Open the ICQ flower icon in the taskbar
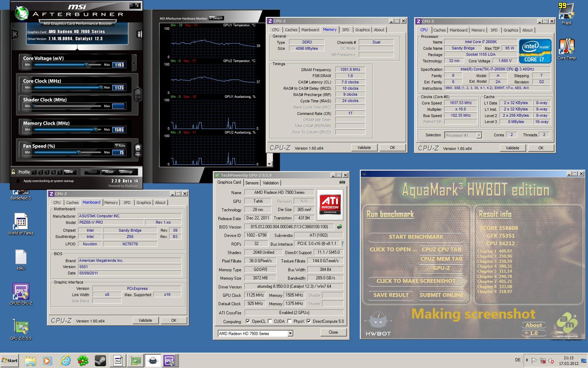The height and width of the screenshot is (368, 588). pos(83,360)
